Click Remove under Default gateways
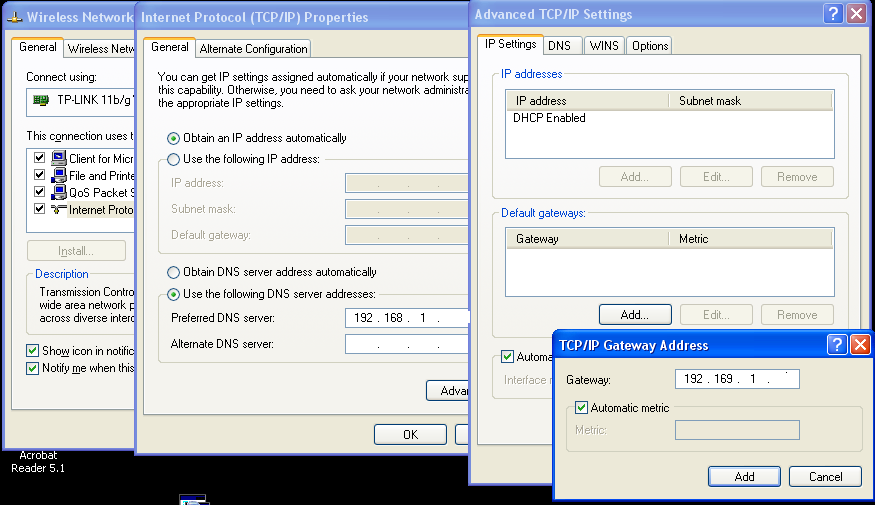This screenshot has width=875, height=505. [x=797, y=315]
